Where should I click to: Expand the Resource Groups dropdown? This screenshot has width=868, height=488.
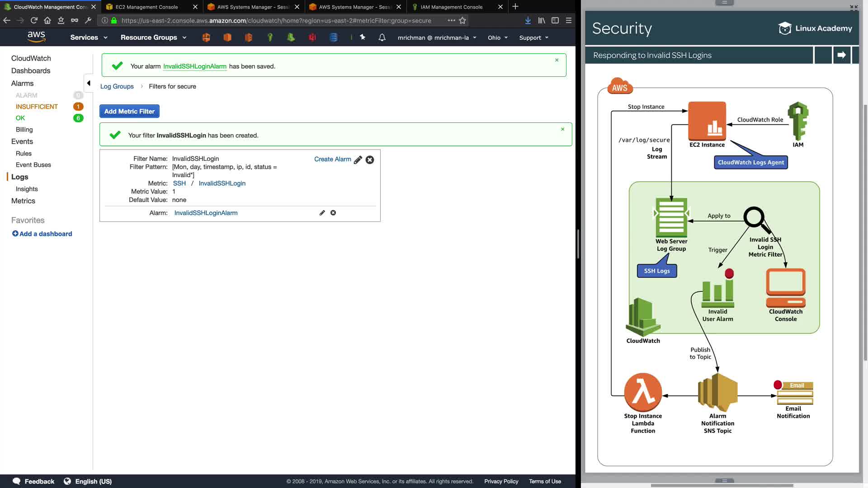coord(153,38)
